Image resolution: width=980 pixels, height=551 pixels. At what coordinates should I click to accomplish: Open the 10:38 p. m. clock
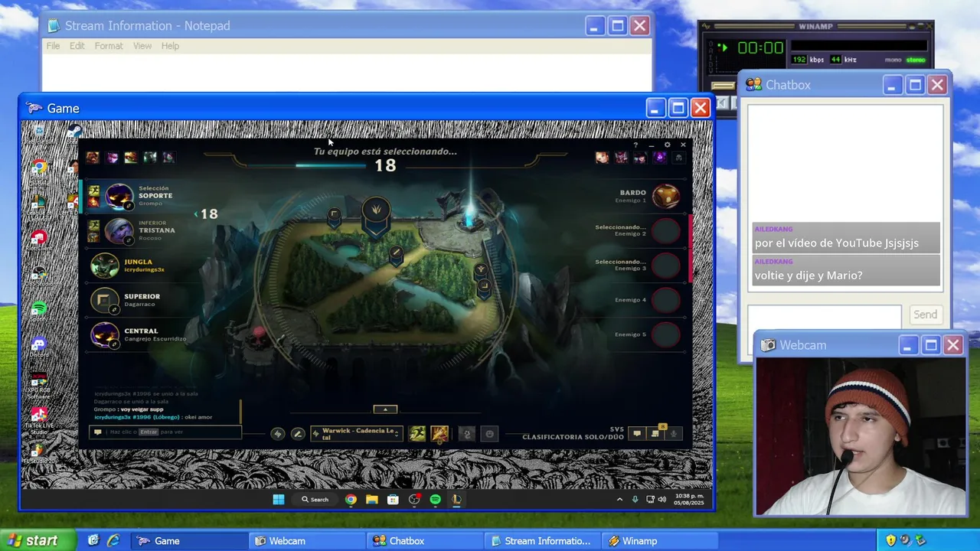pos(688,500)
